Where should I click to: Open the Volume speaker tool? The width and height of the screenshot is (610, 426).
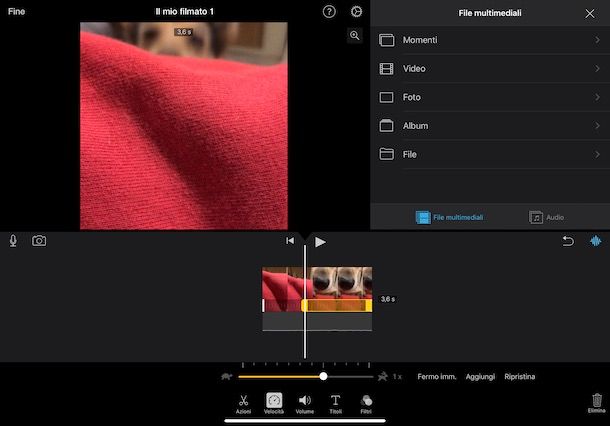coord(305,403)
